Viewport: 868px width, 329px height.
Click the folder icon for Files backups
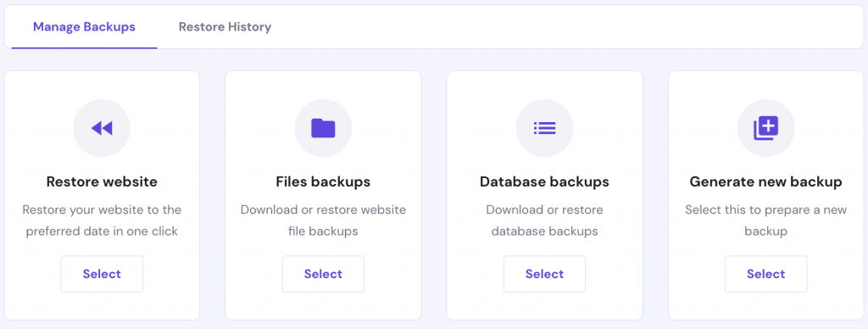click(x=323, y=128)
